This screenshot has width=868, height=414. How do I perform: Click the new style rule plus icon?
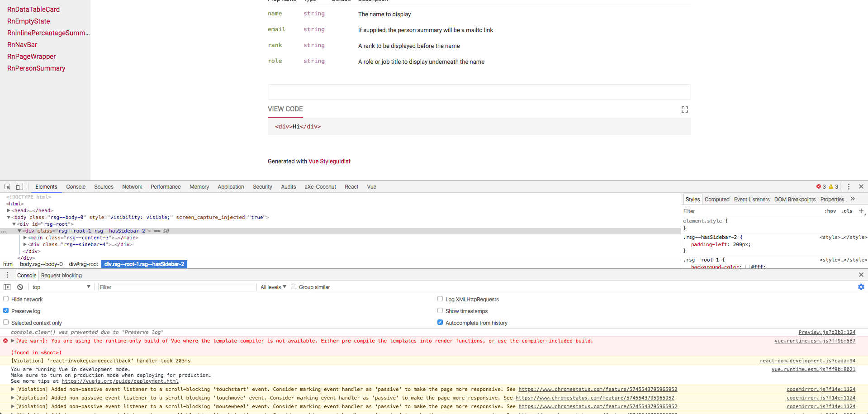tap(861, 211)
